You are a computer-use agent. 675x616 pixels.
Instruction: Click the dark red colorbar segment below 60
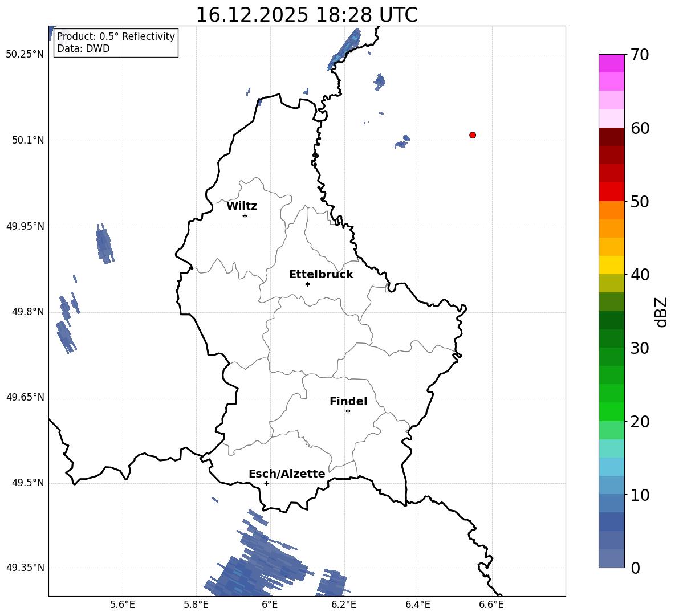(x=611, y=137)
